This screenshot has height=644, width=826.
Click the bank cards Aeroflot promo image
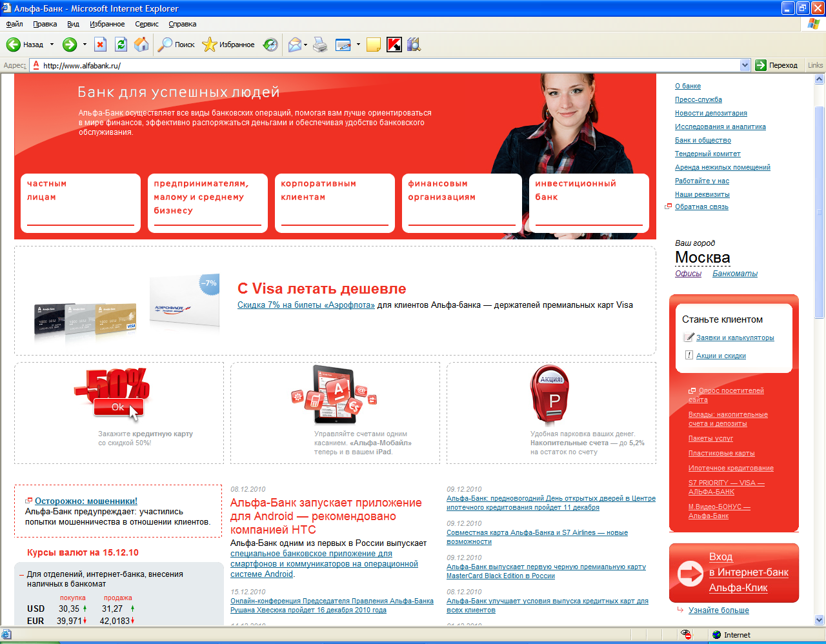(x=127, y=308)
